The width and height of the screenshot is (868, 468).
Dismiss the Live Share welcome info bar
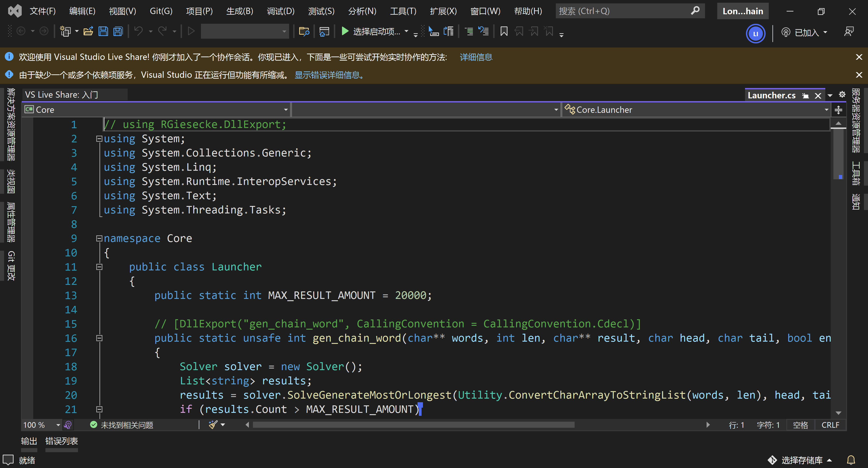click(859, 57)
